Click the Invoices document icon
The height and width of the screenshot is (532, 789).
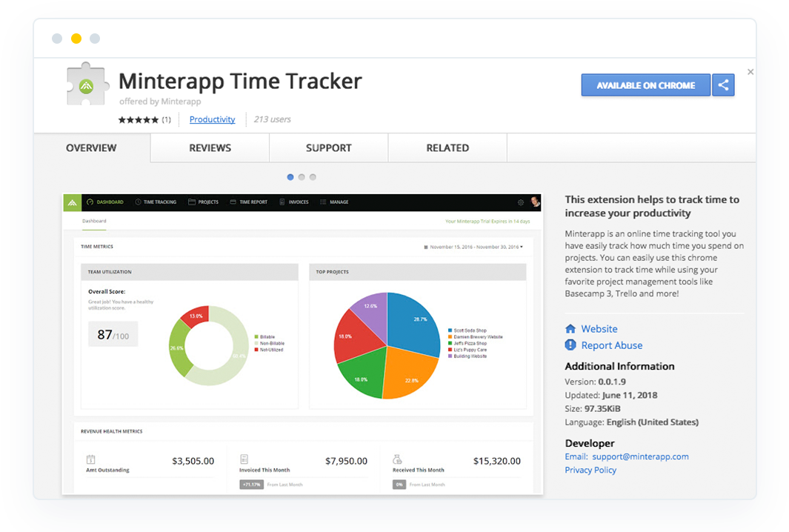click(x=282, y=202)
